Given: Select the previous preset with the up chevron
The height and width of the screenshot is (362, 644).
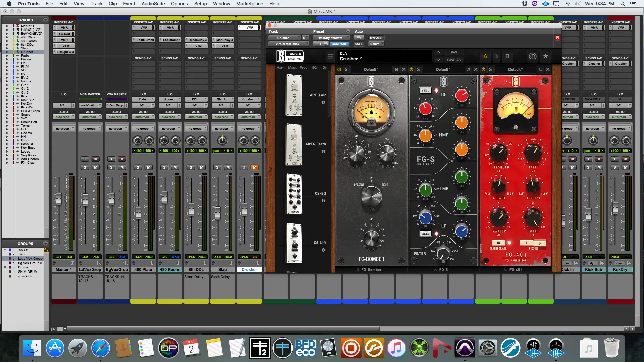Looking at the screenshot, I should 438,52.
